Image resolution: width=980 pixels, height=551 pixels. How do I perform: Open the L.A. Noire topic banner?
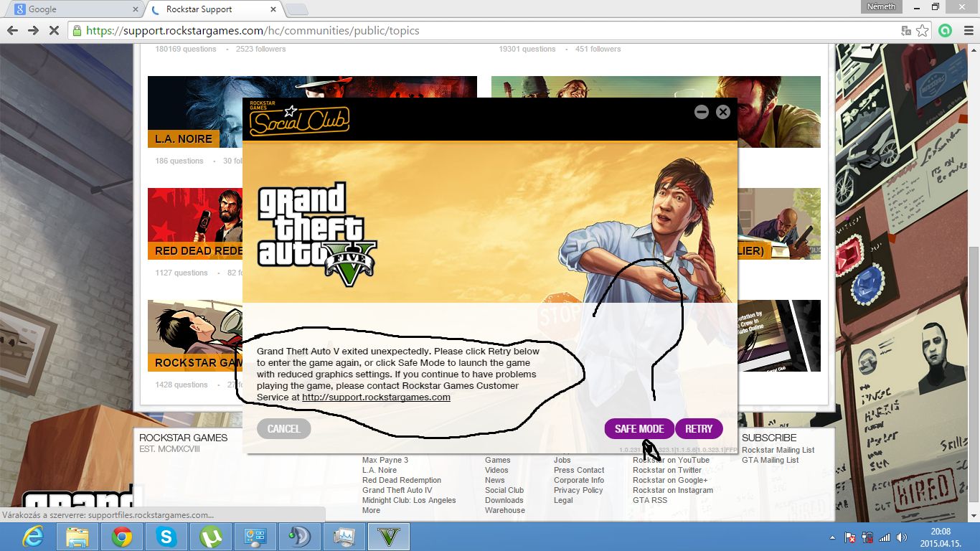(x=195, y=112)
